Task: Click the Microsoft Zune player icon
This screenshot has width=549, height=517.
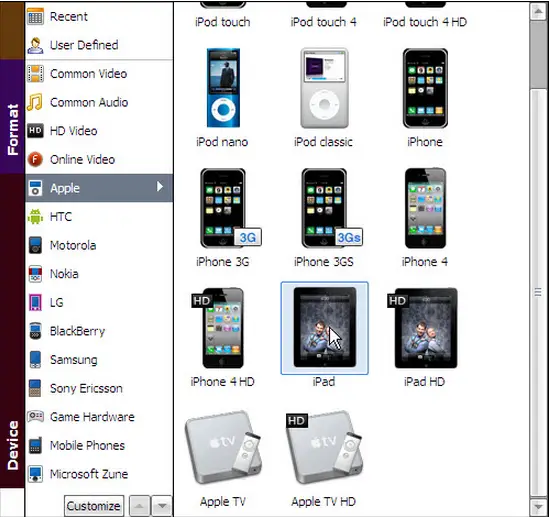Action: 35,474
